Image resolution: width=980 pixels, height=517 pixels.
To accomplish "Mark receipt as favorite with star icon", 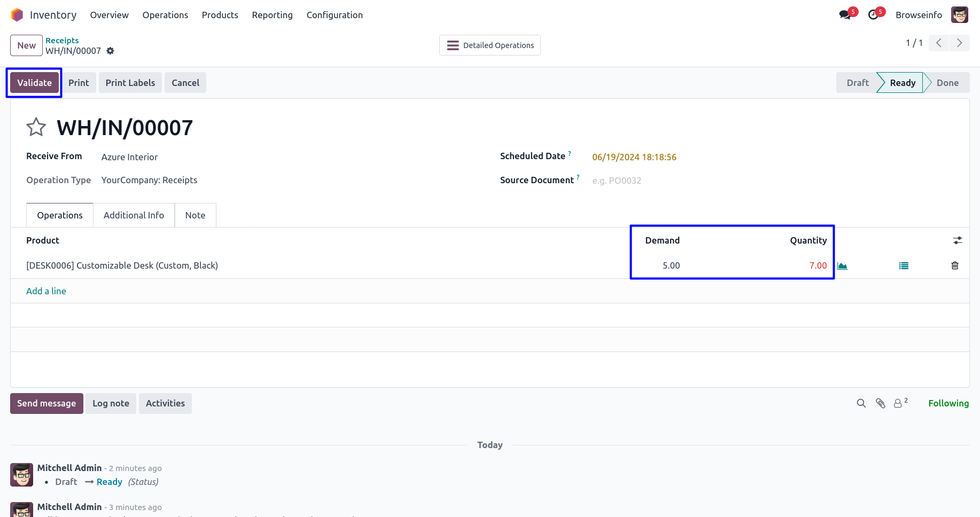I will tap(36, 127).
